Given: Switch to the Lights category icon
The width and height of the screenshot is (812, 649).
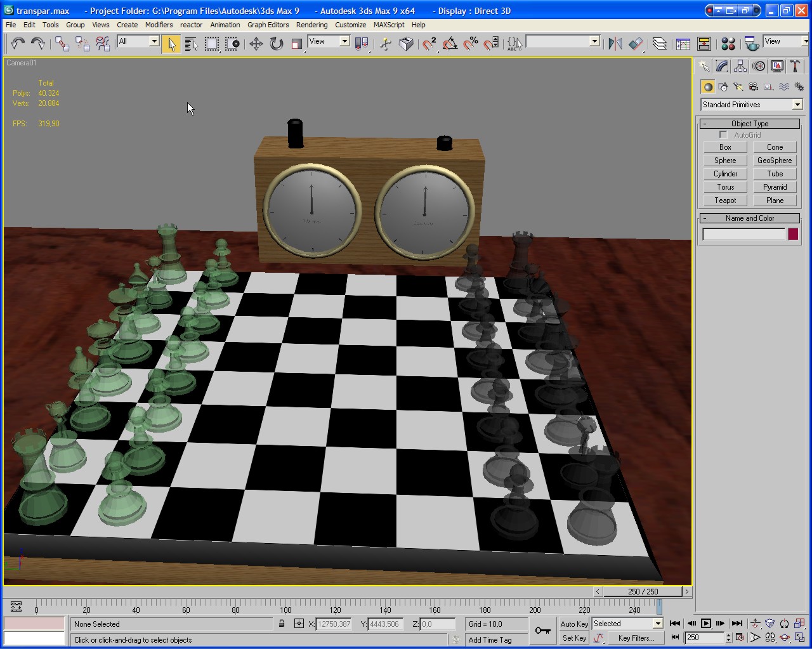Looking at the screenshot, I should 738,87.
